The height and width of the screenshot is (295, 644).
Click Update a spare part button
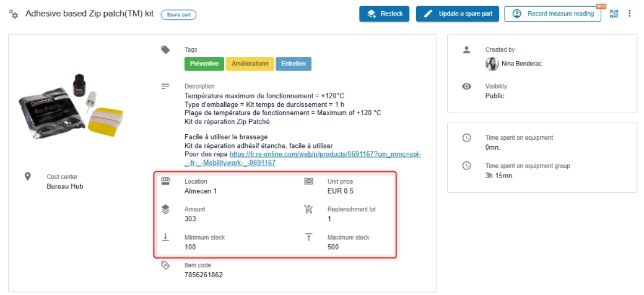click(458, 14)
